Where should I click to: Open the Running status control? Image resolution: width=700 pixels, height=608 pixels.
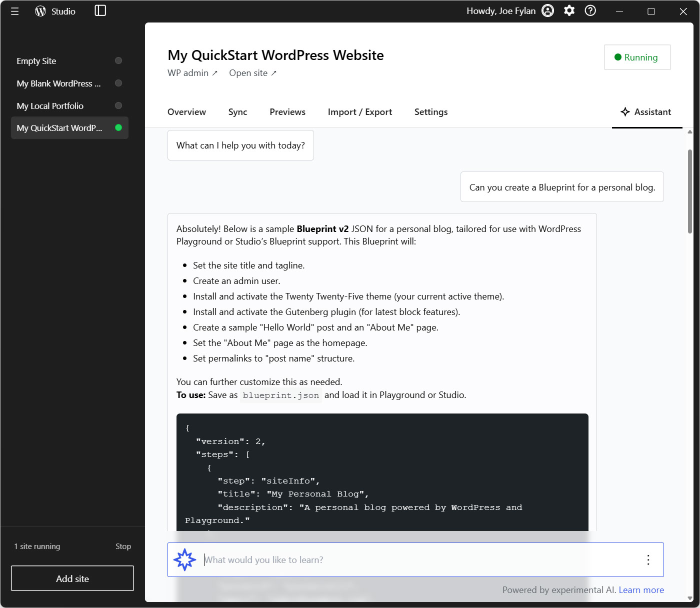click(637, 57)
